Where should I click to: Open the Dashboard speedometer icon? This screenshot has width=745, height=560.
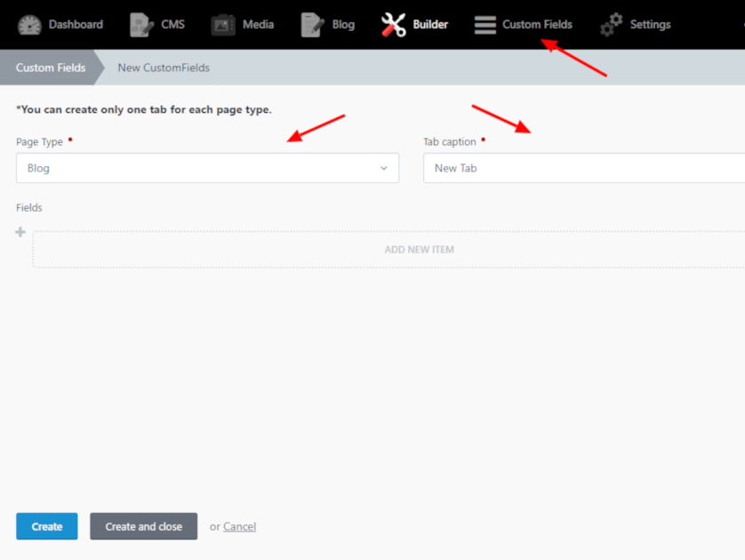29,25
